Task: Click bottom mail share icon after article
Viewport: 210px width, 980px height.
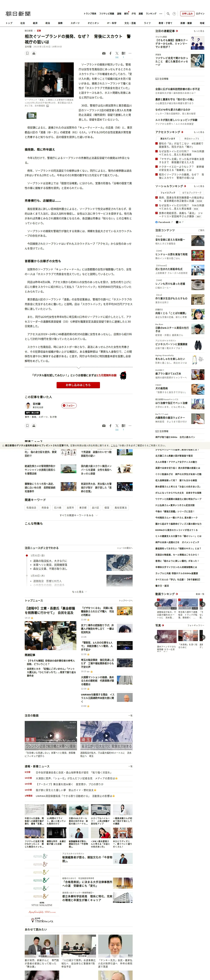Action: tap(104, 426)
